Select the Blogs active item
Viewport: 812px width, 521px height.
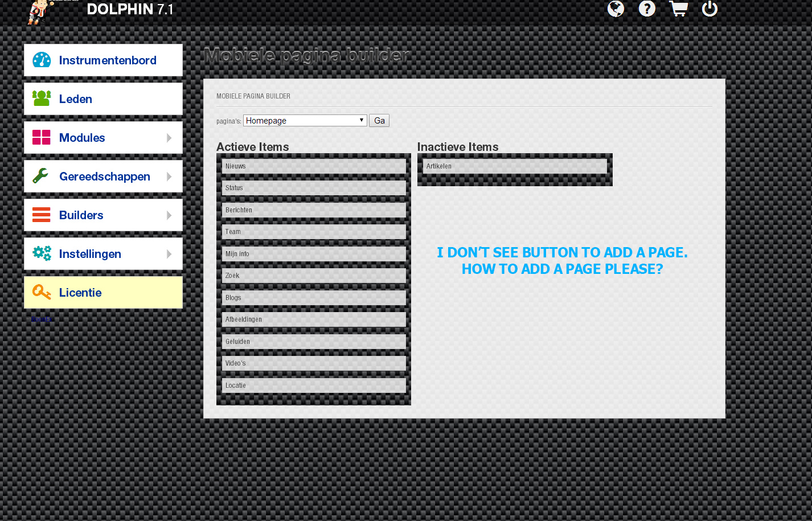coord(314,298)
